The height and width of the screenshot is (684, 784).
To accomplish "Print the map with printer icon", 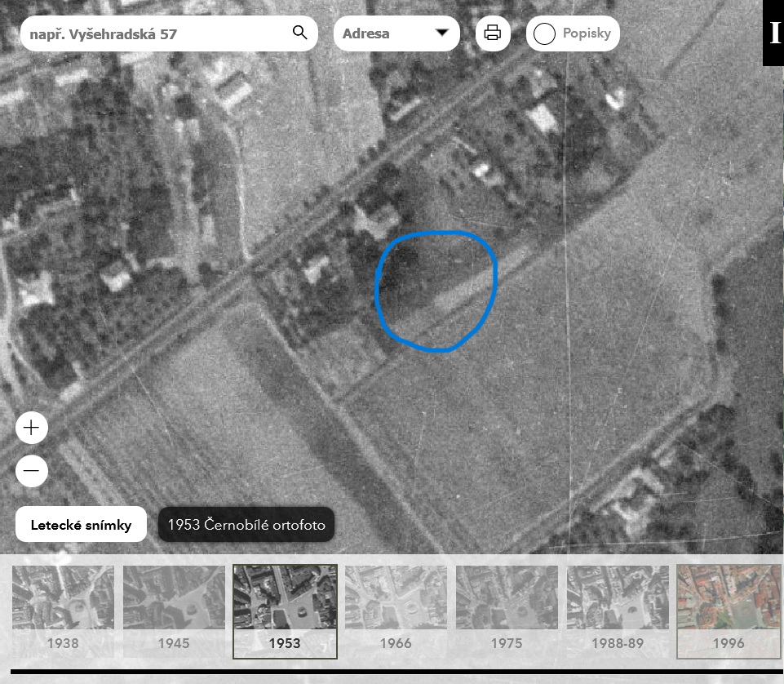I will click(x=493, y=33).
